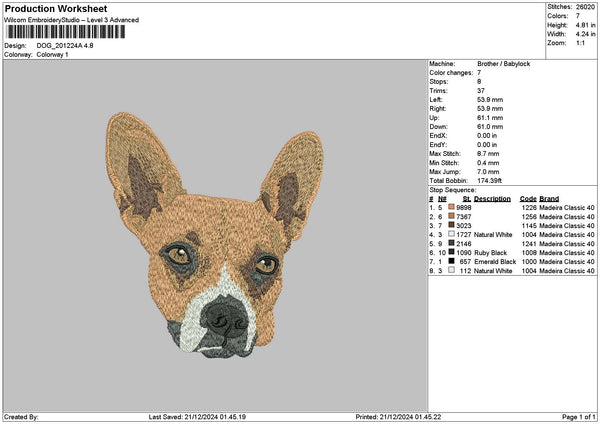
Task: Click the barcode under the worksheet title
Action: click(66, 33)
